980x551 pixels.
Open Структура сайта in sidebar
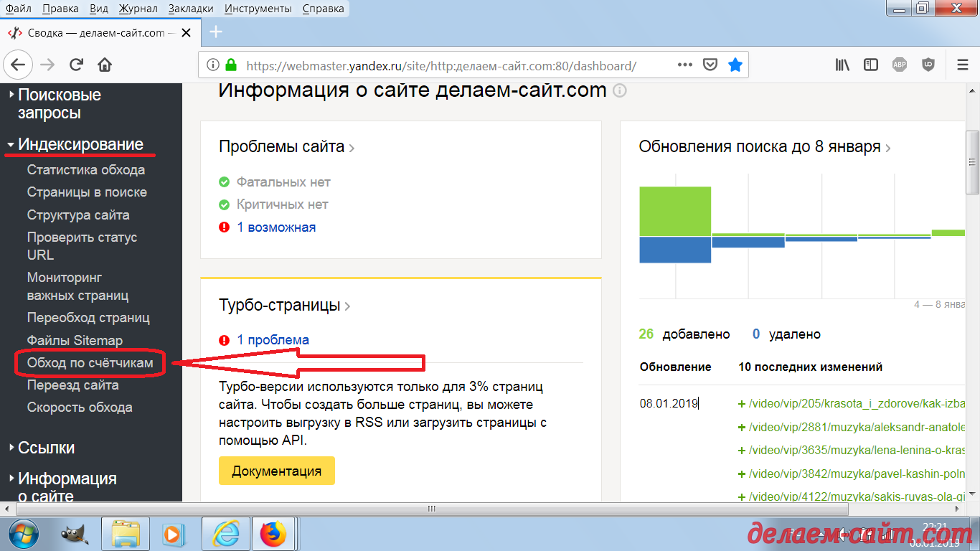coord(78,215)
